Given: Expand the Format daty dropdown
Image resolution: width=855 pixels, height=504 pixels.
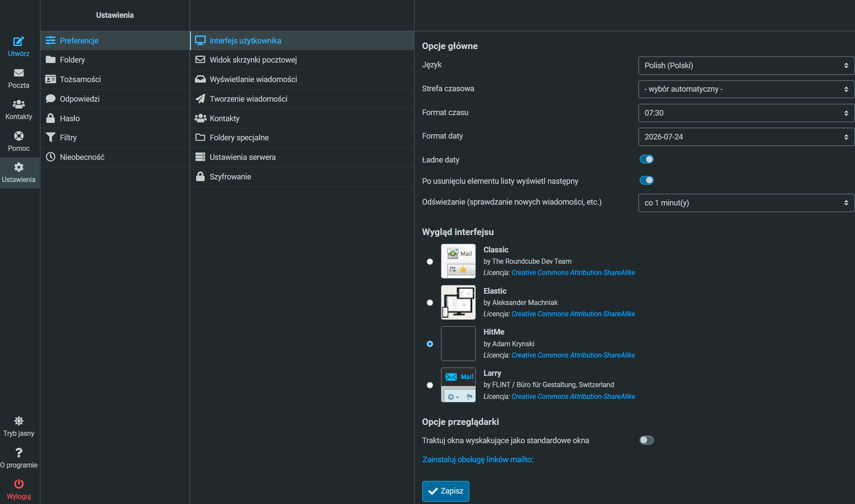Looking at the screenshot, I should [746, 137].
